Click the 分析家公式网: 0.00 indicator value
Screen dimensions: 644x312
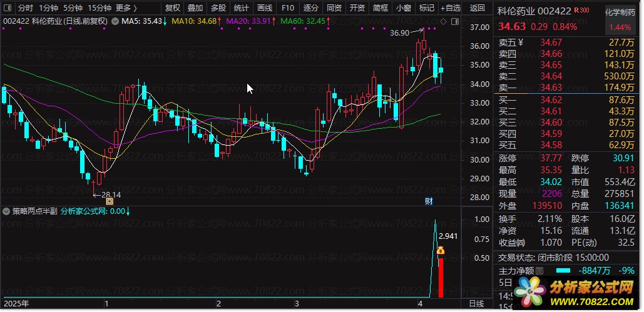95,211
